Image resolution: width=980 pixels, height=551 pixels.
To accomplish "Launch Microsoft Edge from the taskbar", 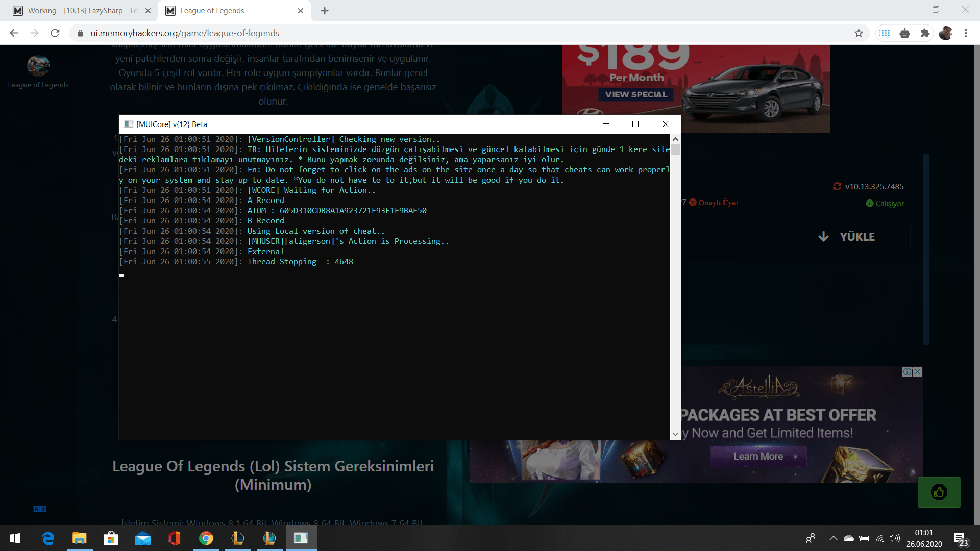I will click(x=48, y=538).
